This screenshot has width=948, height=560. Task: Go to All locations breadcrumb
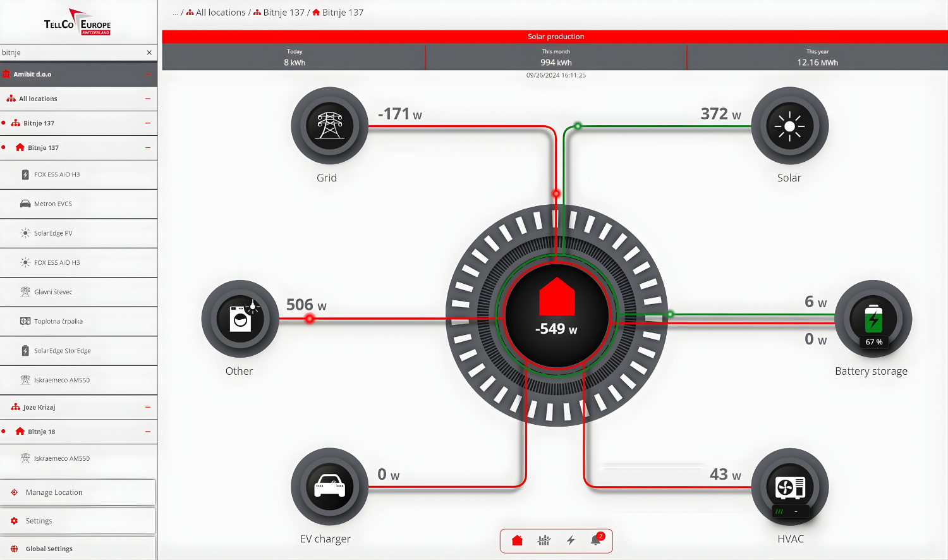(221, 13)
